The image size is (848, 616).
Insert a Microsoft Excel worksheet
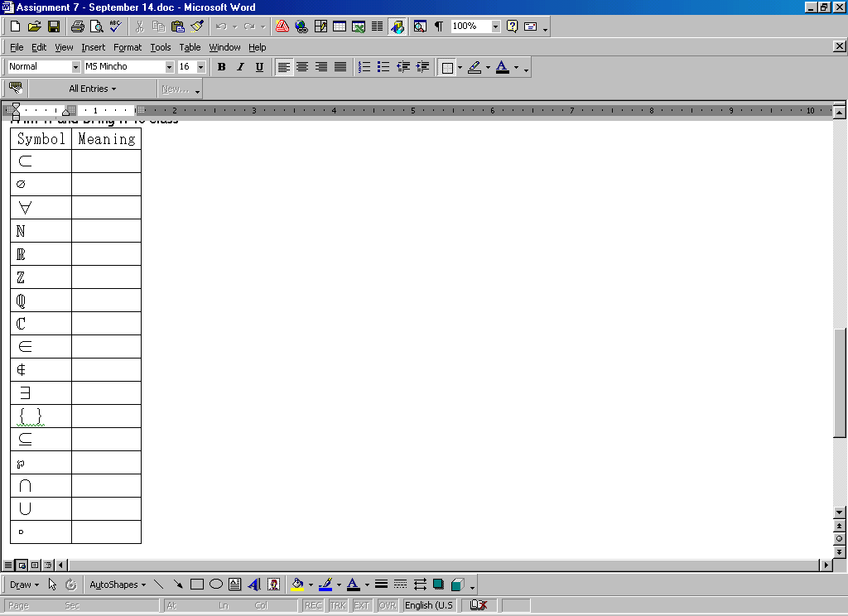click(359, 26)
